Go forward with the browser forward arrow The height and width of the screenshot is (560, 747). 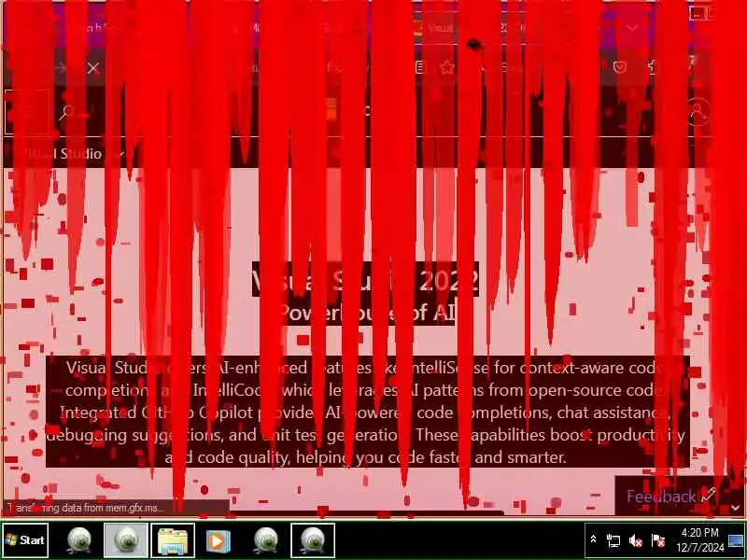tap(61, 68)
